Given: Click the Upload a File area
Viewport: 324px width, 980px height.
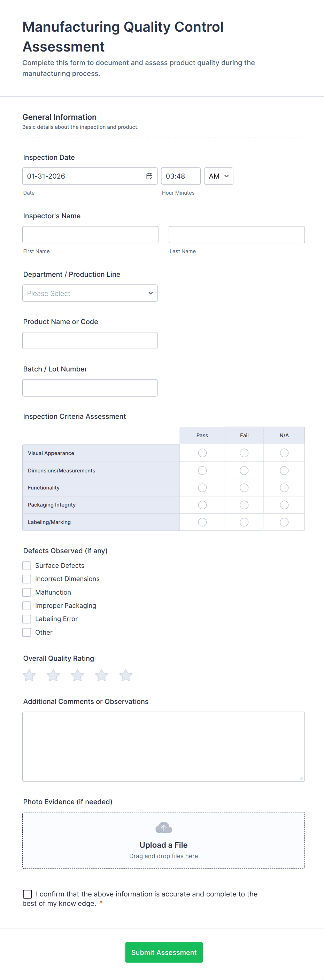Looking at the screenshot, I should point(163,845).
